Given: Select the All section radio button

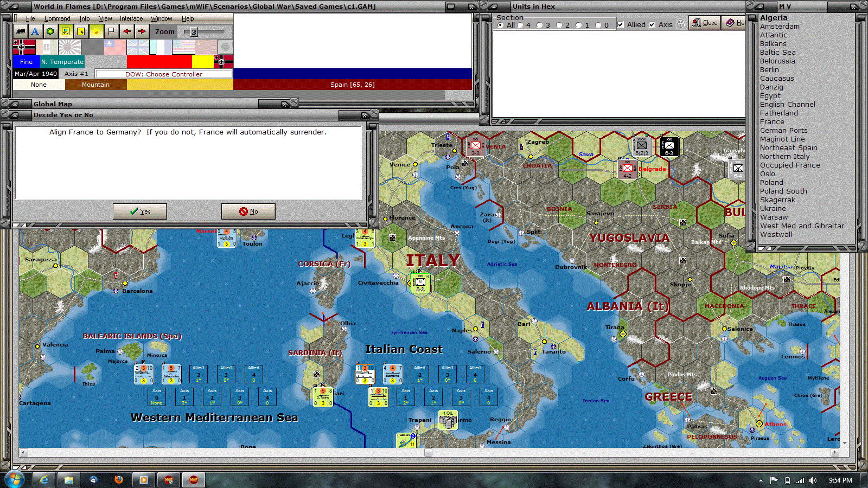Looking at the screenshot, I should [500, 25].
